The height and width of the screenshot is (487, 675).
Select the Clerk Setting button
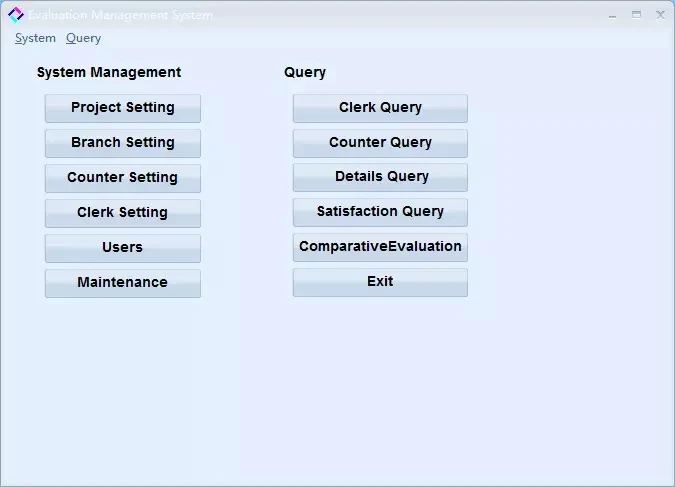click(x=122, y=213)
